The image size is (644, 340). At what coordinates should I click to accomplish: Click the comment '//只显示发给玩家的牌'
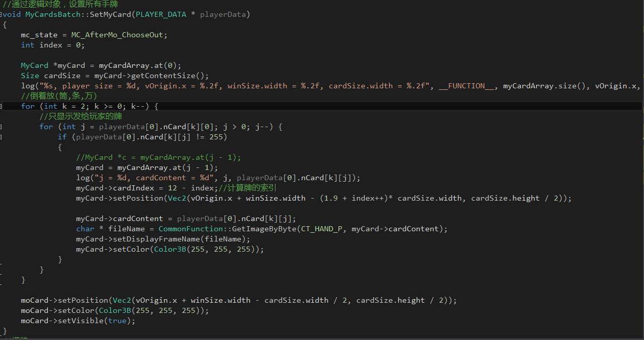coord(81,116)
